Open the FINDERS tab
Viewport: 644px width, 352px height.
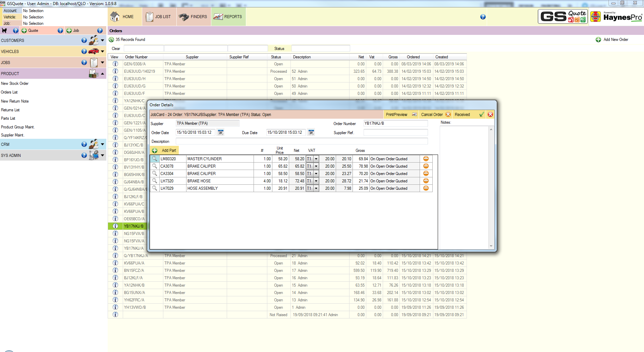pyautogui.click(x=193, y=17)
